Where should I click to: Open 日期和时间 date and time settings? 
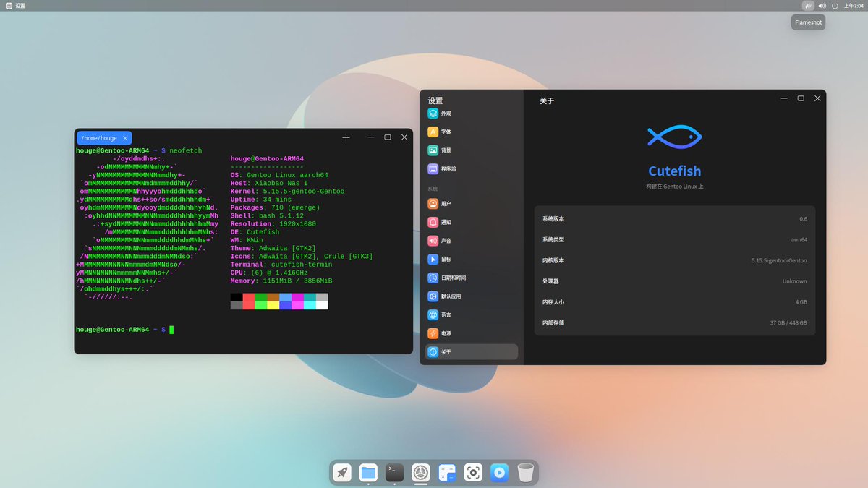(x=472, y=278)
